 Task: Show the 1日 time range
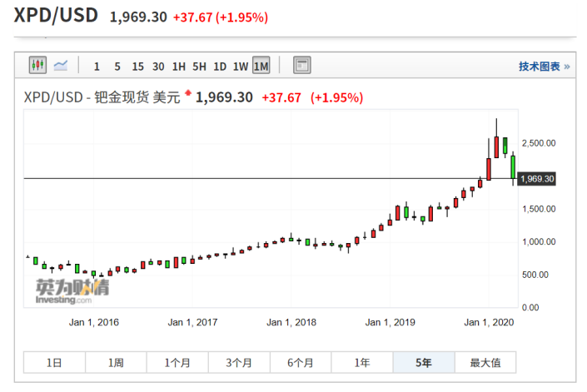53,362
